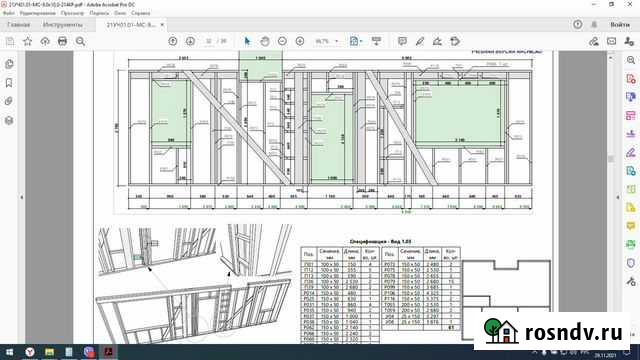Open the notifications bell

[x=594, y=25]
